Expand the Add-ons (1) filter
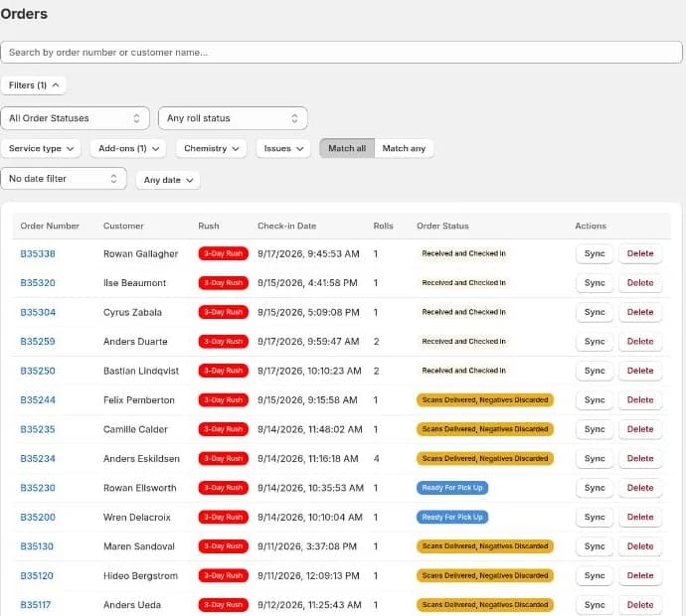 coord(128,149)
